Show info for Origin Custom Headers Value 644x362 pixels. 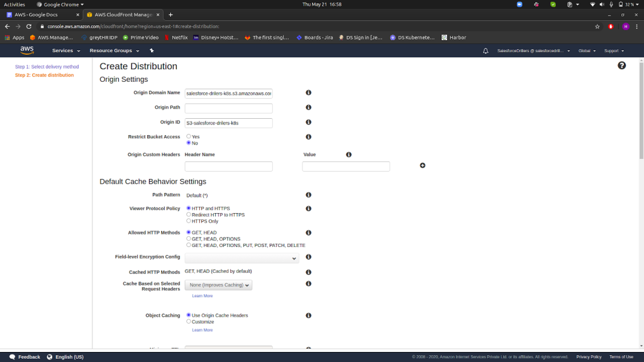point(348,155)
